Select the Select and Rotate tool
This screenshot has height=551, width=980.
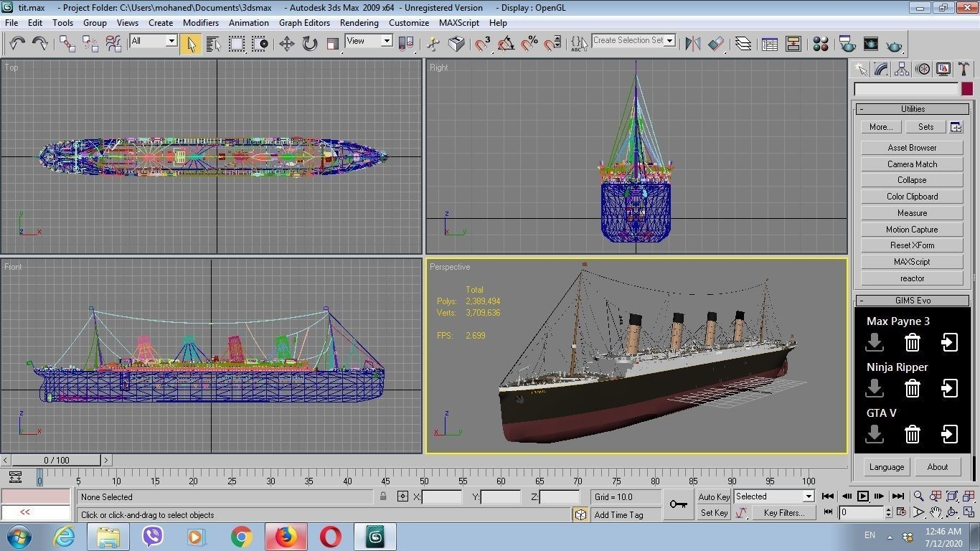pos(309,44)
